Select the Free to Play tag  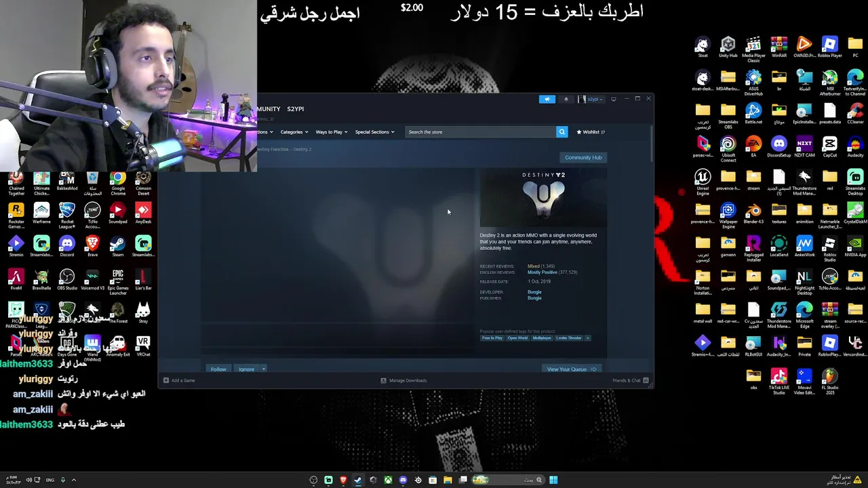click(492, 338)
